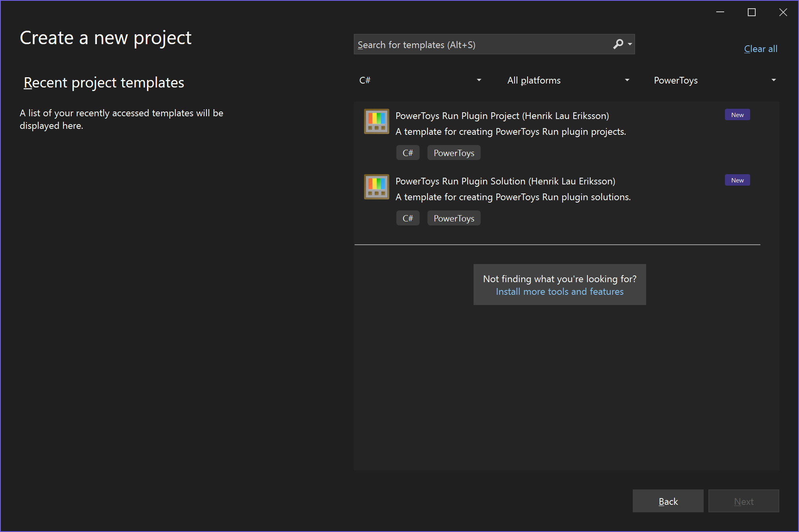
Task: Maximize the Create a new project window
Action: (x=751, y=13)
